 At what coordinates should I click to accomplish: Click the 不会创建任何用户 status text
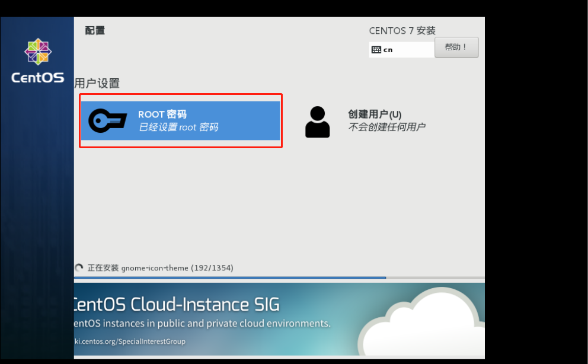tap(386, 127)
